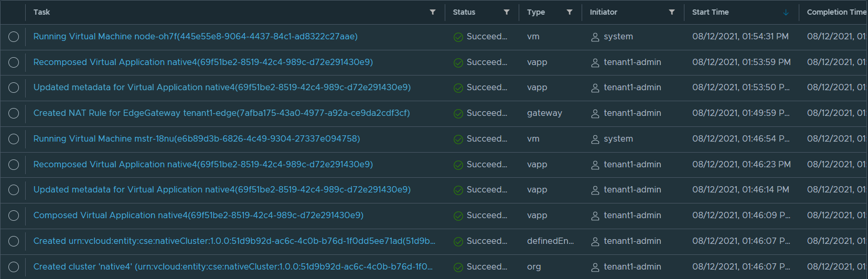Open Created cluster 'native4' task link
868x279 pixels.
[x=233, y=267]
